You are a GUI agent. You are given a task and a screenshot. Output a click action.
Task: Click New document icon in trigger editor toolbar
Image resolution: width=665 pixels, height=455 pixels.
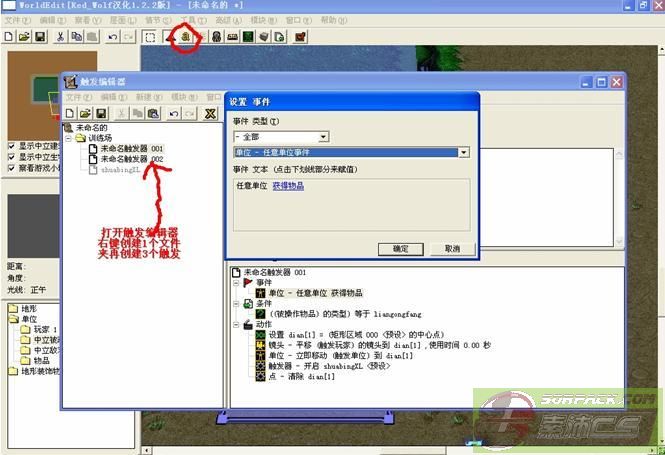point(72,113)
